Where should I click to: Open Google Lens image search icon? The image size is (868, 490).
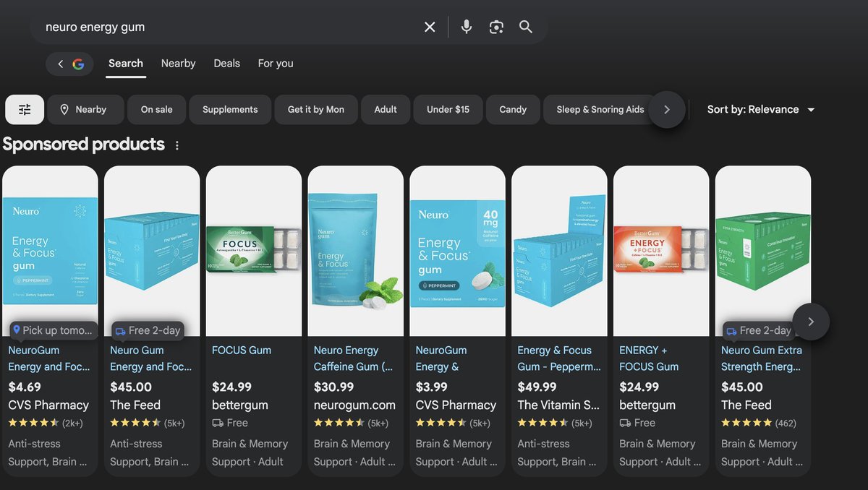(x=496, y=27)
